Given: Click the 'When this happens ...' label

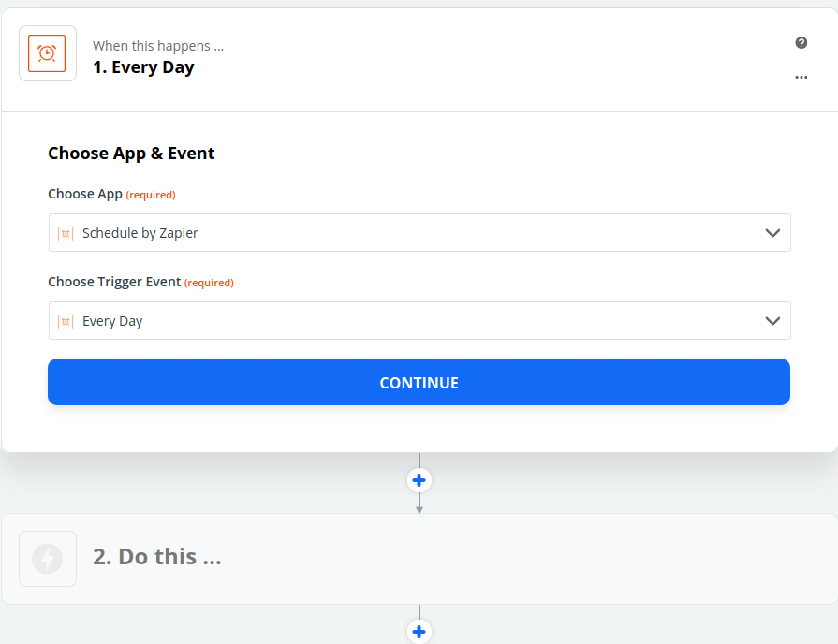Looking at the screenshot, I should tap(158, 46).
